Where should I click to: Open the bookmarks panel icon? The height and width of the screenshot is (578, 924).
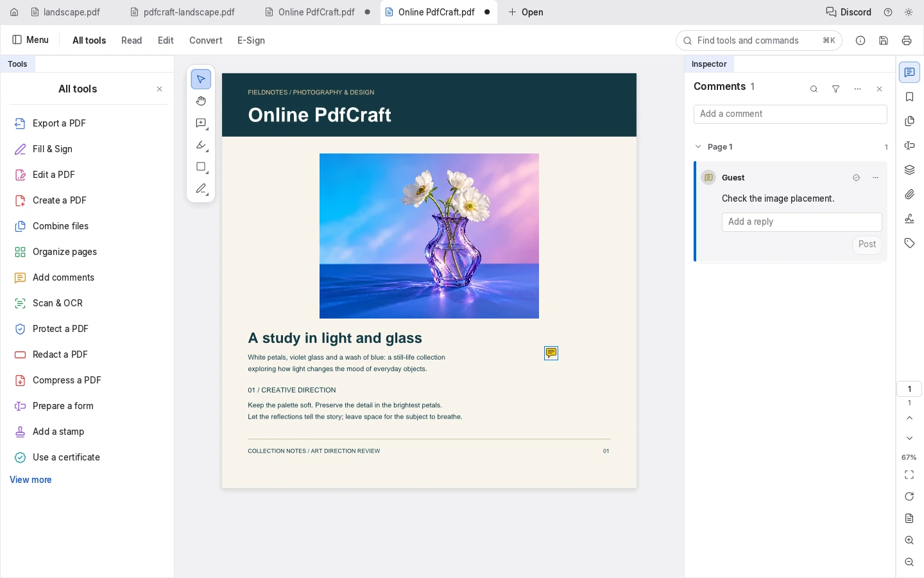pyautogui.click(x=909, y=97)
